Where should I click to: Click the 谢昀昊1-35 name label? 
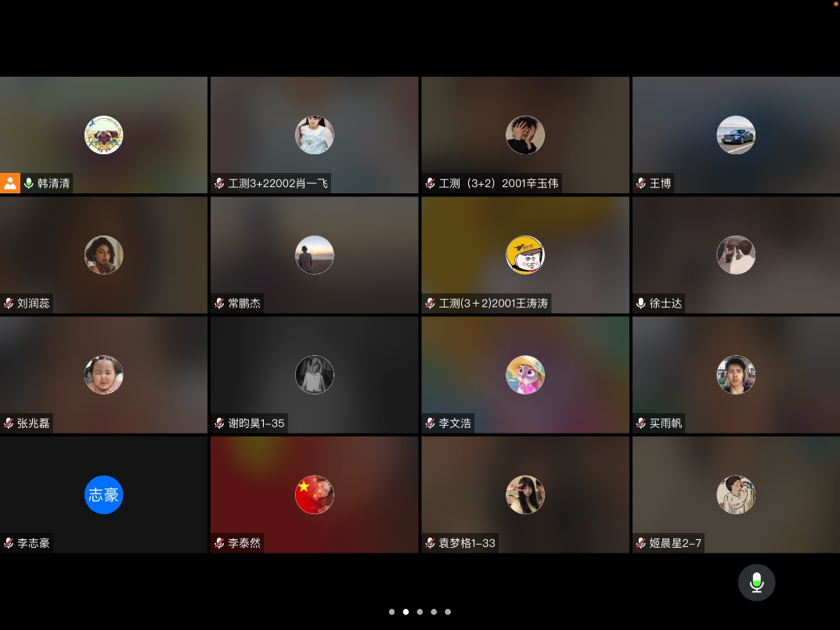(256, 423)
